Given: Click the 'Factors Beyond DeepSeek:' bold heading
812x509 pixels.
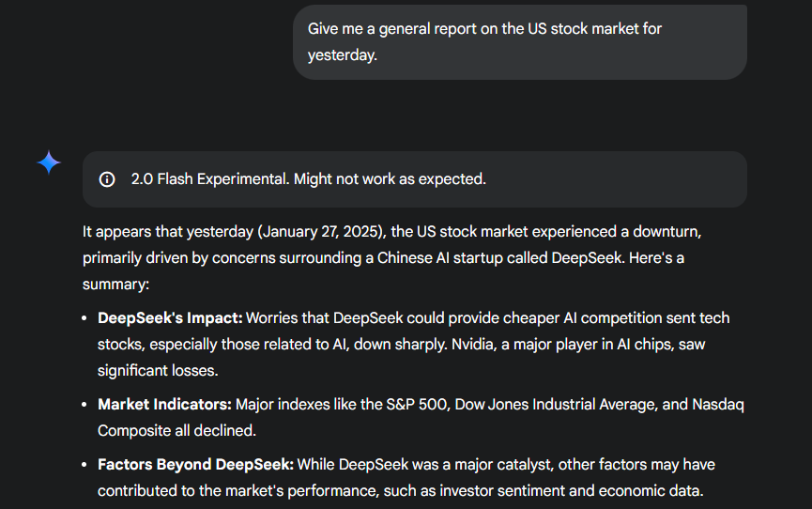Looking at the screenshot, I should 195,464.
